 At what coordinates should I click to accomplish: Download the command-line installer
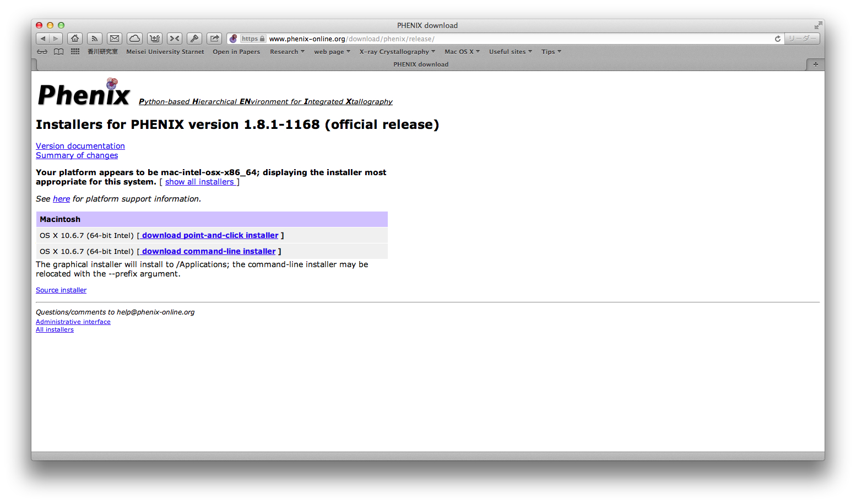point(208,251)
